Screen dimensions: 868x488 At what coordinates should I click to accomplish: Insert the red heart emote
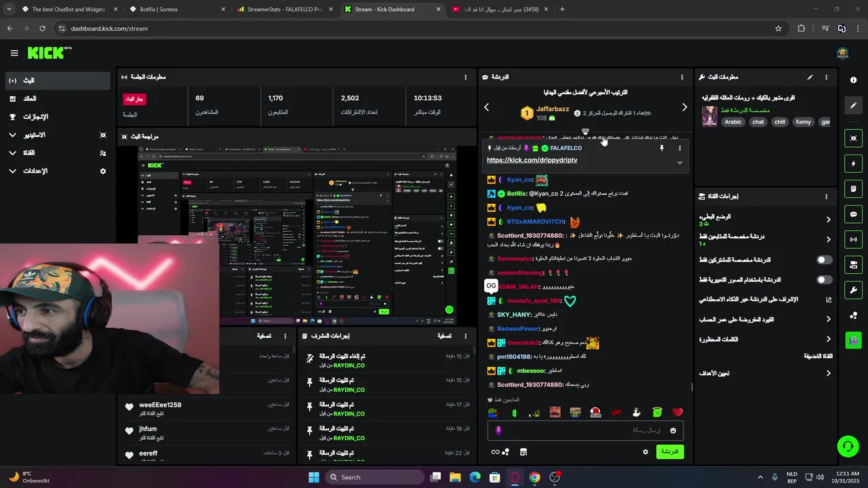677,412
